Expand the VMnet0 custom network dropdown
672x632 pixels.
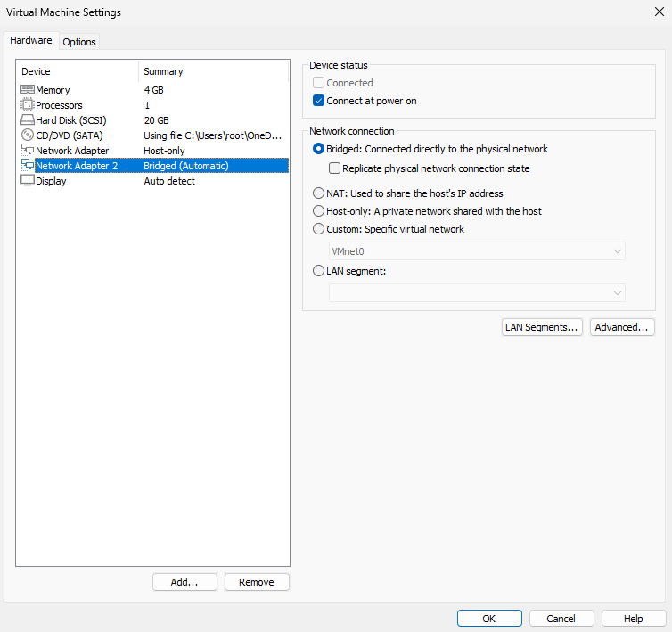(x=477, y=251)
